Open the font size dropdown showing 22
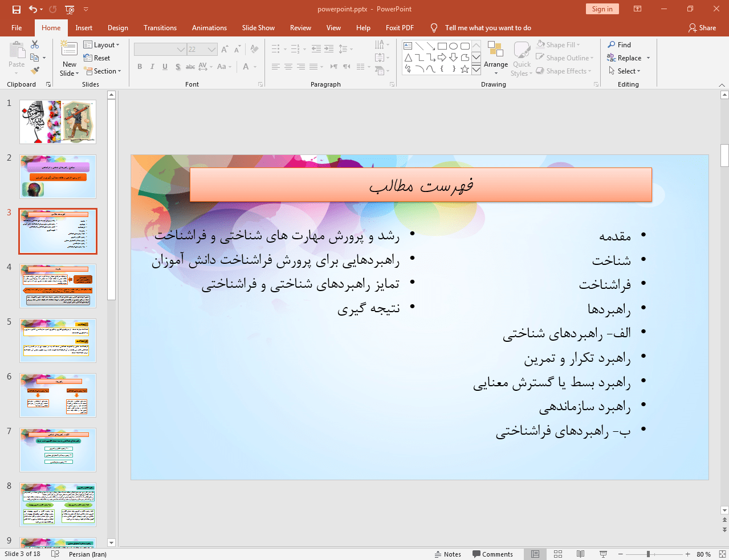 point(202,50)
